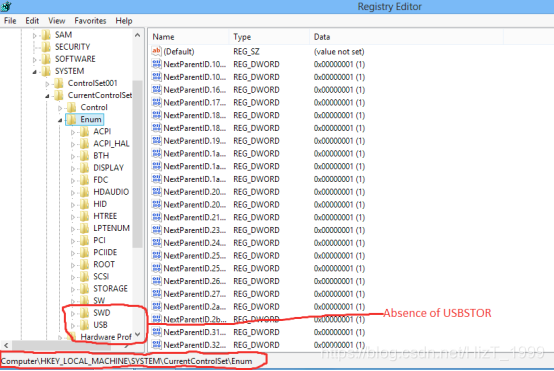Viewport: 554px width, 371px height.
Task: Select the ROOT folder icon
Action: click(84, 264)
